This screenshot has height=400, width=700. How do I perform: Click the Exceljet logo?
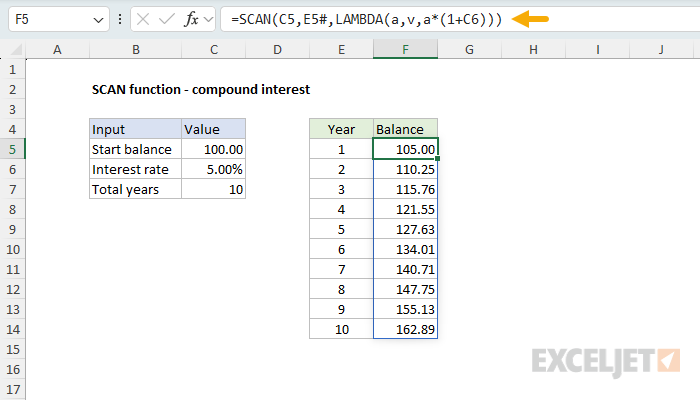pyautogui.click(x=606, y=360)
